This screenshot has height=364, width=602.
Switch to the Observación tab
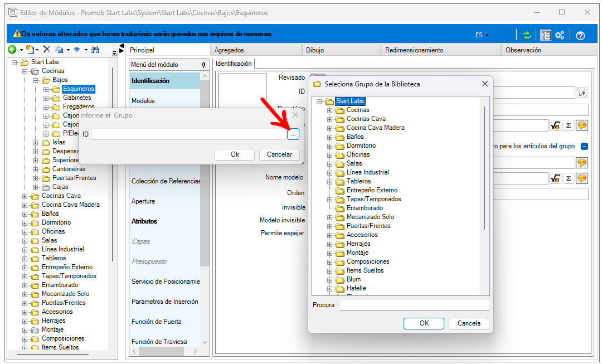tap(549, 50)
